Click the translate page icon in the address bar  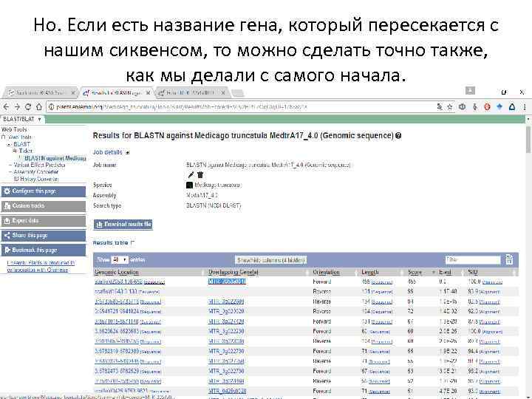click(440, 107)
